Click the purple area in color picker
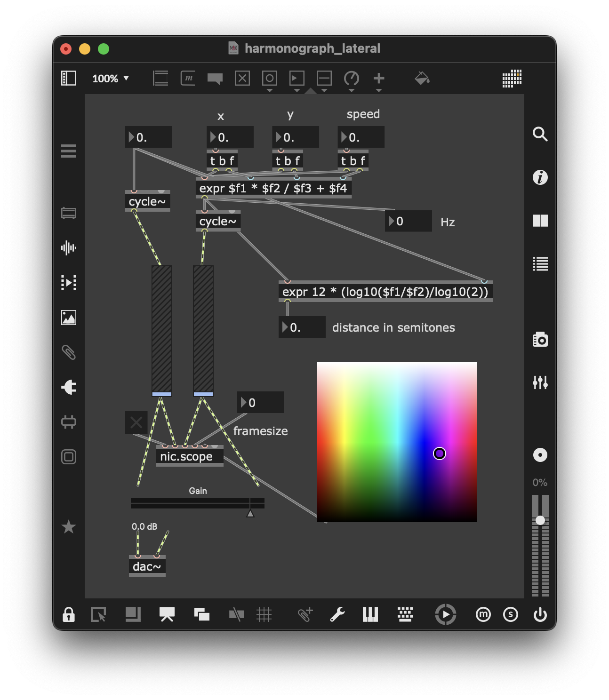The width and height of the screenshot is (609, 700). (440, 453)
